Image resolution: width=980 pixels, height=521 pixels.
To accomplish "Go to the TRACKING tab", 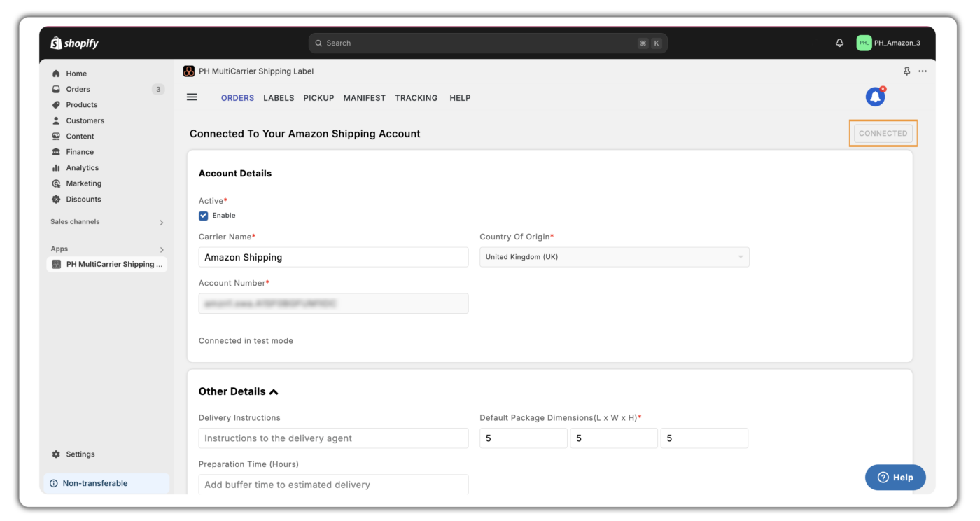I will (416, 98).
